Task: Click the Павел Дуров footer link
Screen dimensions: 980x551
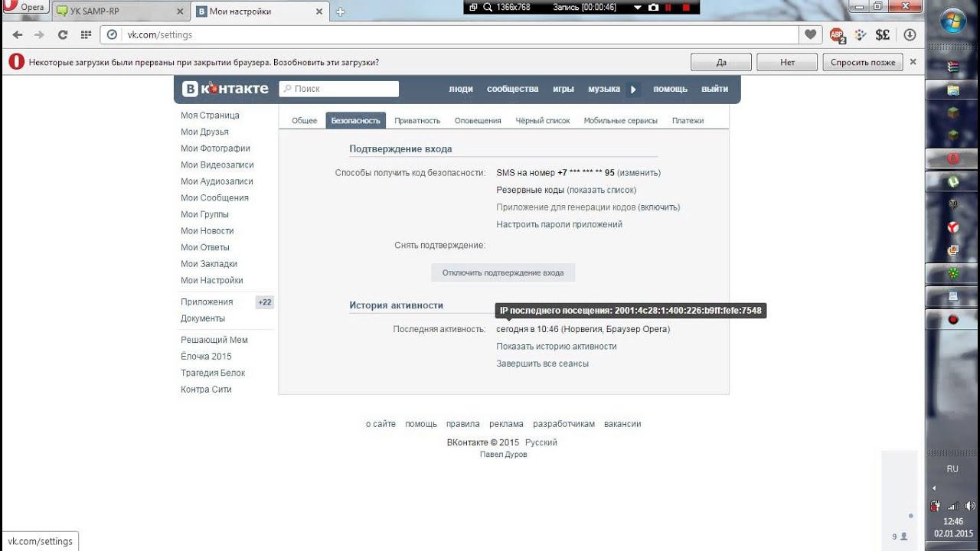Action: tap(503, 455)
